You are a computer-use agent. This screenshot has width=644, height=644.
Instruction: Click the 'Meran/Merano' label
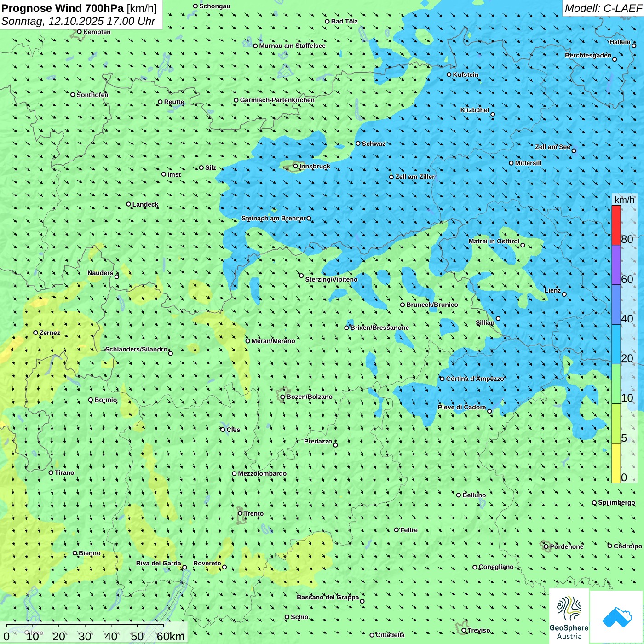click(x=273, y=341)
